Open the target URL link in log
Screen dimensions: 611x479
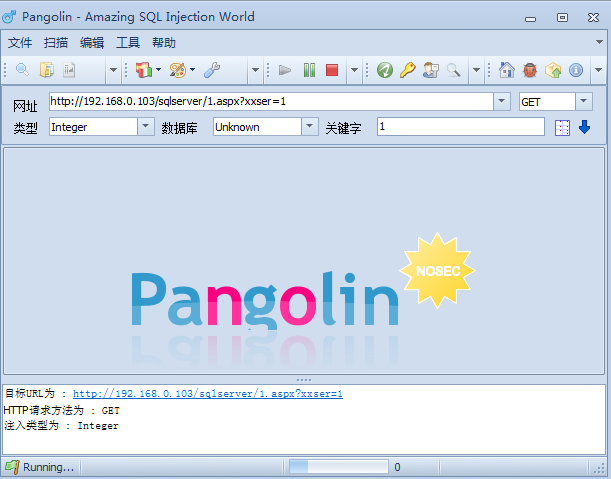[x=208, y=394]
